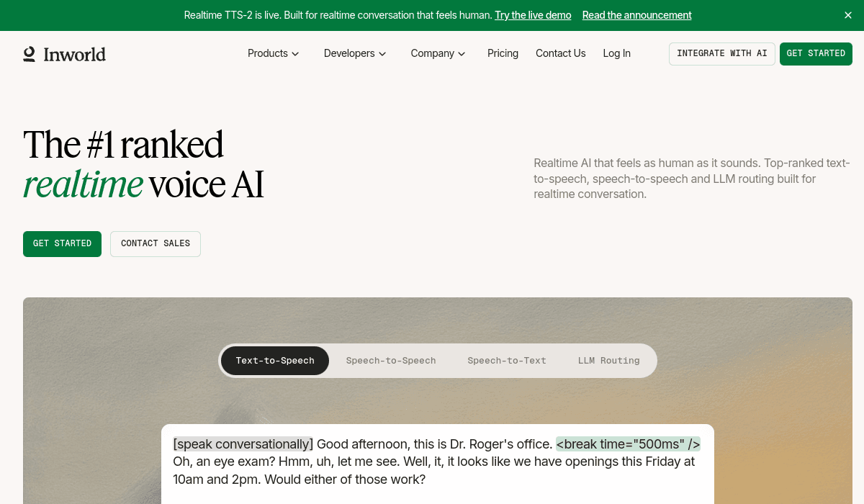Click the Integrate with AI button
This screenshot has height=504, width=864.
pyautogui.click(x=722, y=54)
